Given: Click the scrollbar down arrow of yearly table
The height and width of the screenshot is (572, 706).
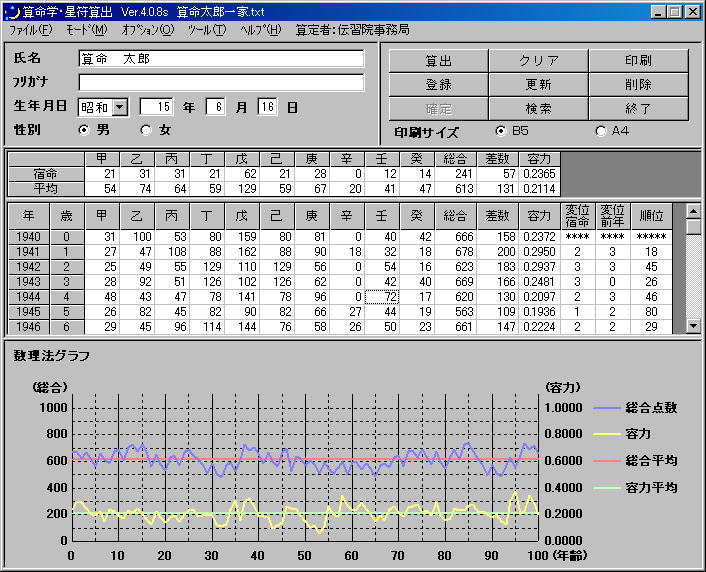Looking at the screenshot, I should click(x=693, y=326).
